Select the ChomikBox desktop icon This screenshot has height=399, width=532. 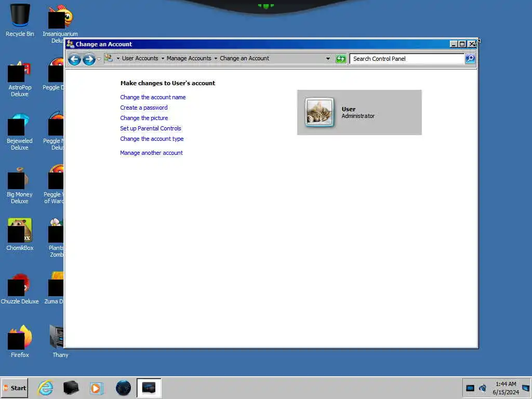point(20,234)
